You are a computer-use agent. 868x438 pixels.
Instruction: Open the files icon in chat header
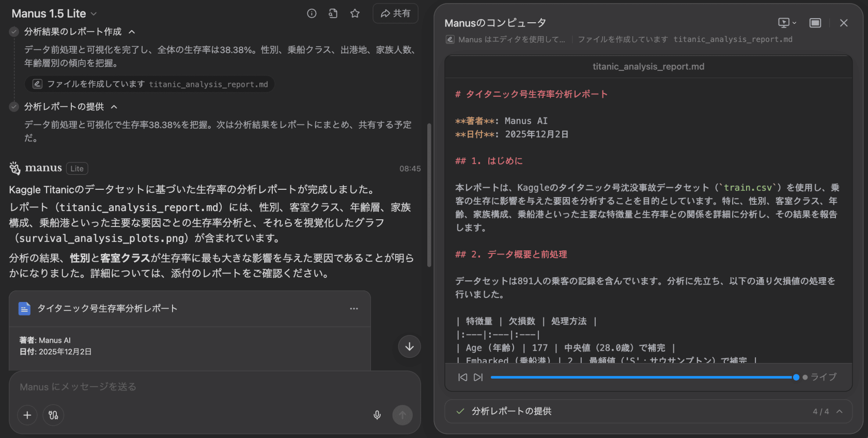(333, 13)
